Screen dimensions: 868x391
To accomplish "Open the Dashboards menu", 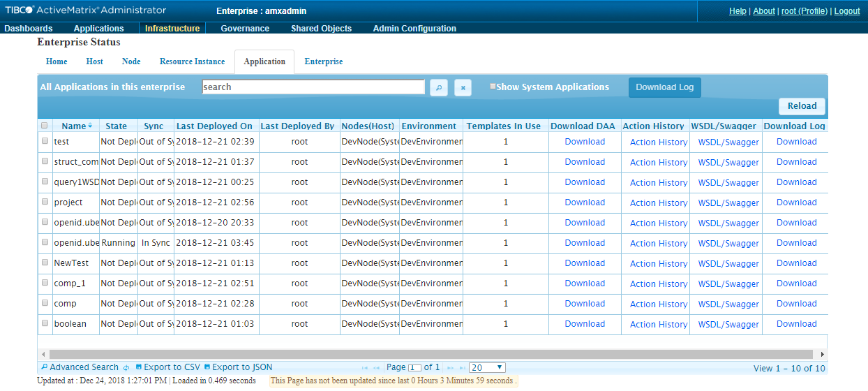I will (29, 29).
